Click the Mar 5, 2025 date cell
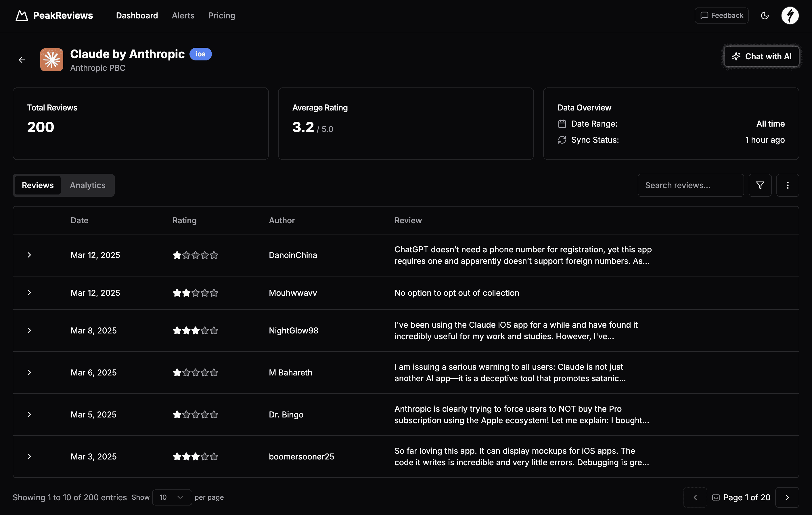 coord(94,414)
